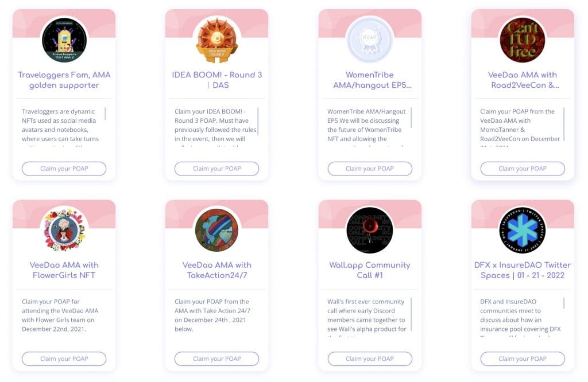Click the Wall.app description scrollbar
This screenshot has width=588, height=382.
coord(411,314)
